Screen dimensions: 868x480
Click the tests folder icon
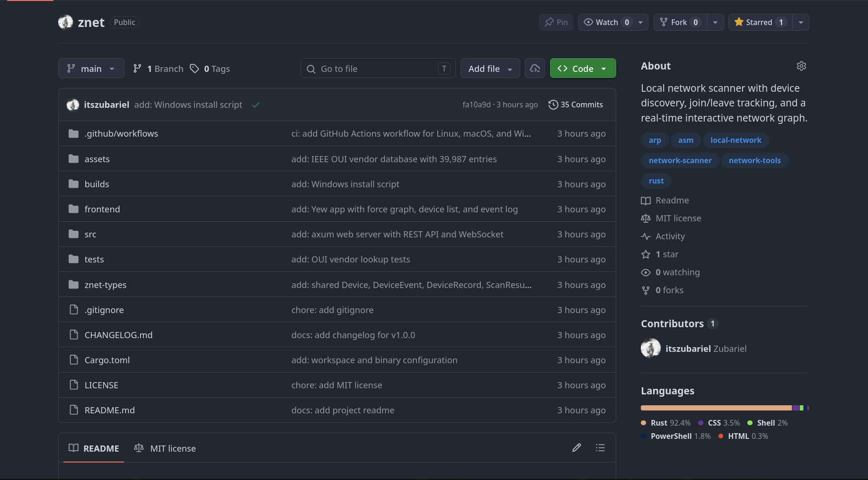(x=73, y=259)
